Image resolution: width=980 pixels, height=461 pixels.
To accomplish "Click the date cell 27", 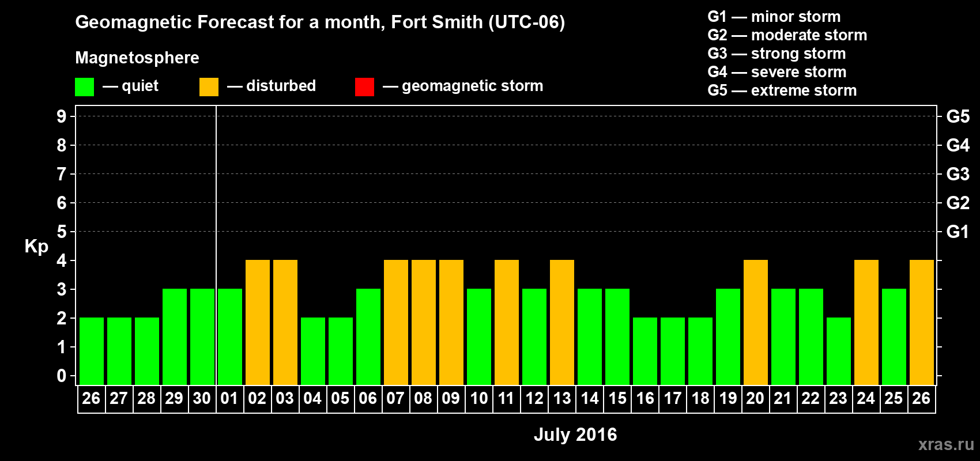I will (x=119, y=399).
